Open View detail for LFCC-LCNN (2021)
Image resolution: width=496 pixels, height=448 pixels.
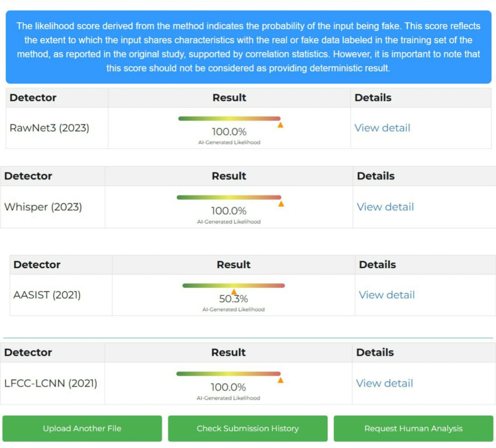click(384, 383)
